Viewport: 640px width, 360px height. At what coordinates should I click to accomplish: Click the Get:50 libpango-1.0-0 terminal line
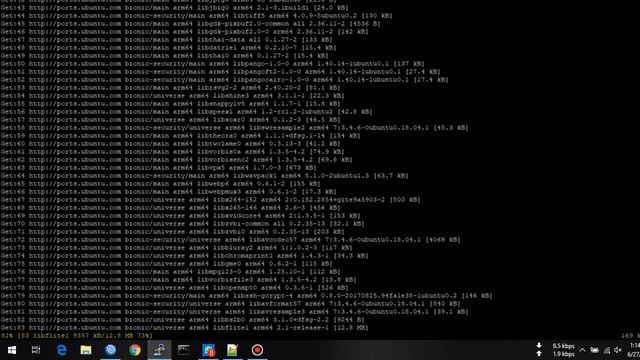[x=213, y=64]
